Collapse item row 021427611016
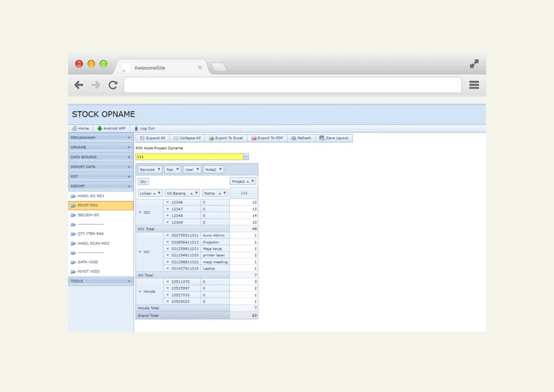This screenshot has height=392, width=554. tap(167, 269)
